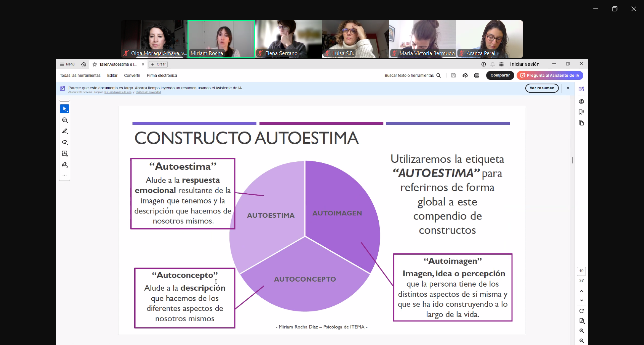Image resolution: width=644 pixels, height=345 pixels.
Task: Click the Ver resumen button
Action: [542, 88]
